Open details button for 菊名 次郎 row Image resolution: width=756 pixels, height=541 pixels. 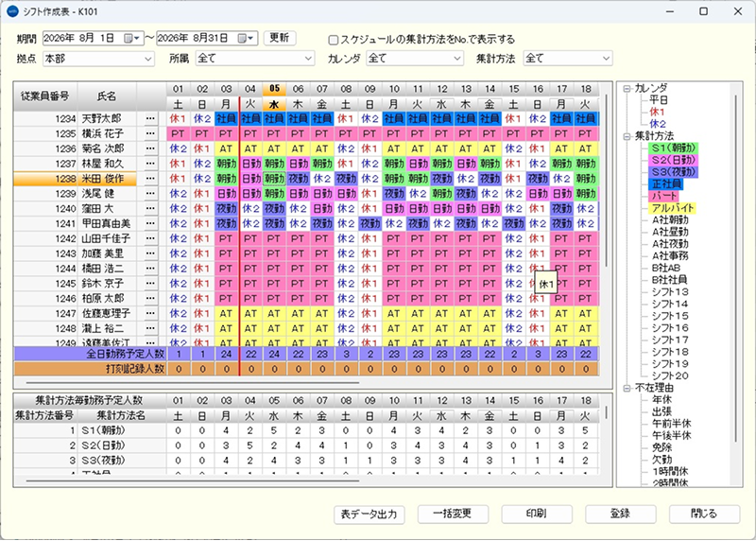point(151,148)
